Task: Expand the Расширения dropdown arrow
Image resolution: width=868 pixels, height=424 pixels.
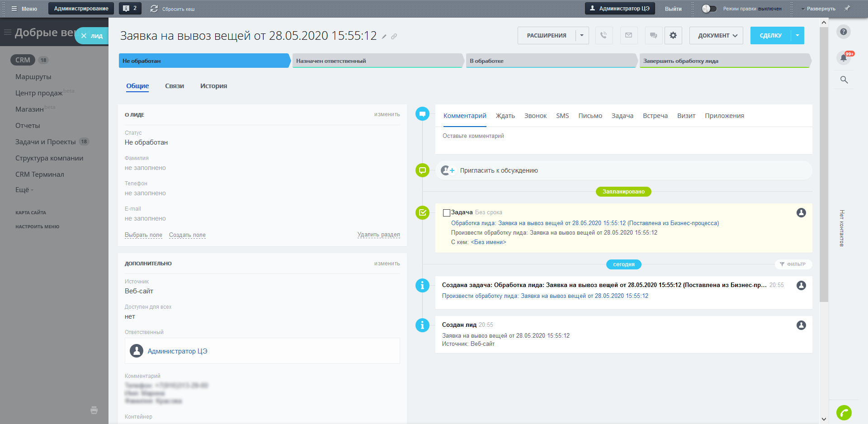Action: tap(582, 35)
